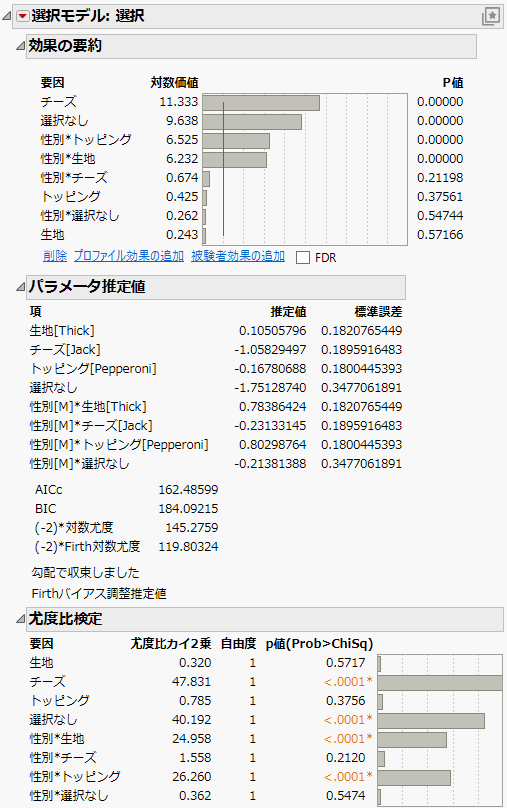The image size is (507, 808).
Task: Click the 被験者効果の追加 link
Action: 238,256
